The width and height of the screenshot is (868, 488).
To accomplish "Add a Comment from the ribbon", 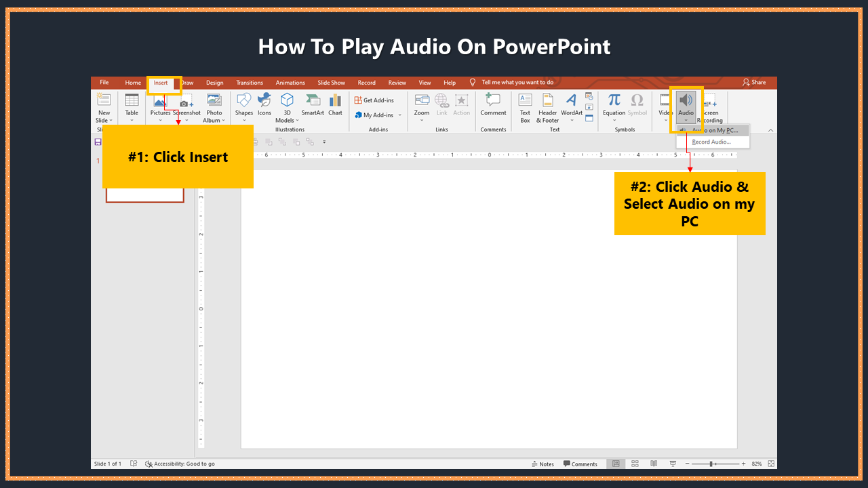I will click(493, 105).
